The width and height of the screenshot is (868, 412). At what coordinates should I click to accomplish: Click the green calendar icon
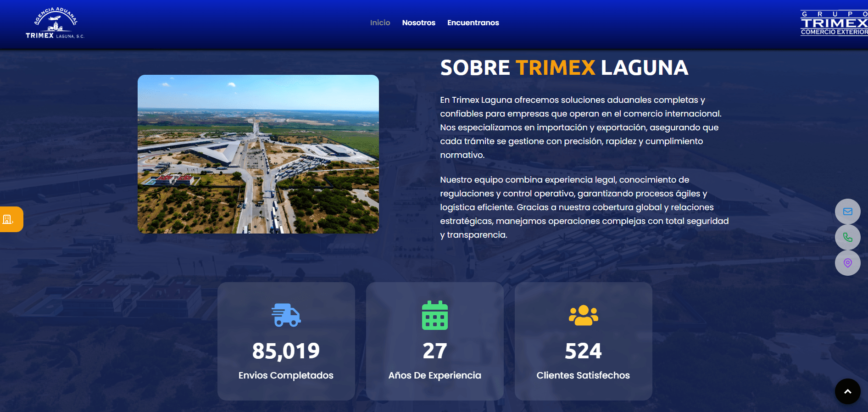434,315
